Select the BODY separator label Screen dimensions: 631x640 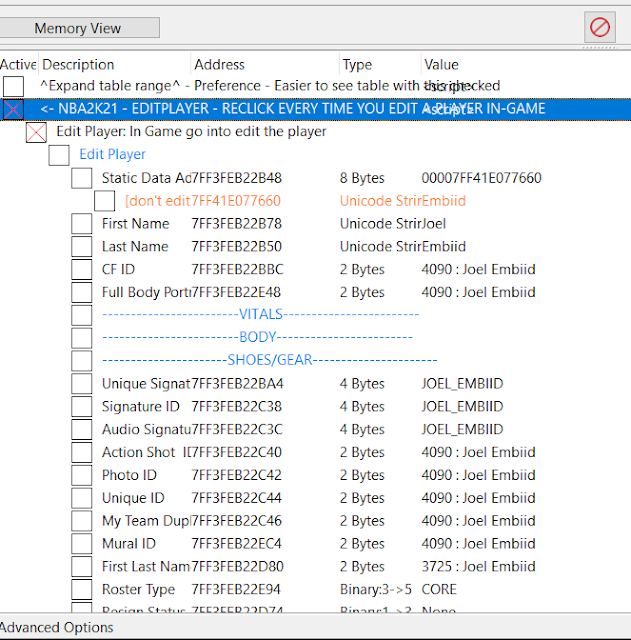[x=257, y=337]
